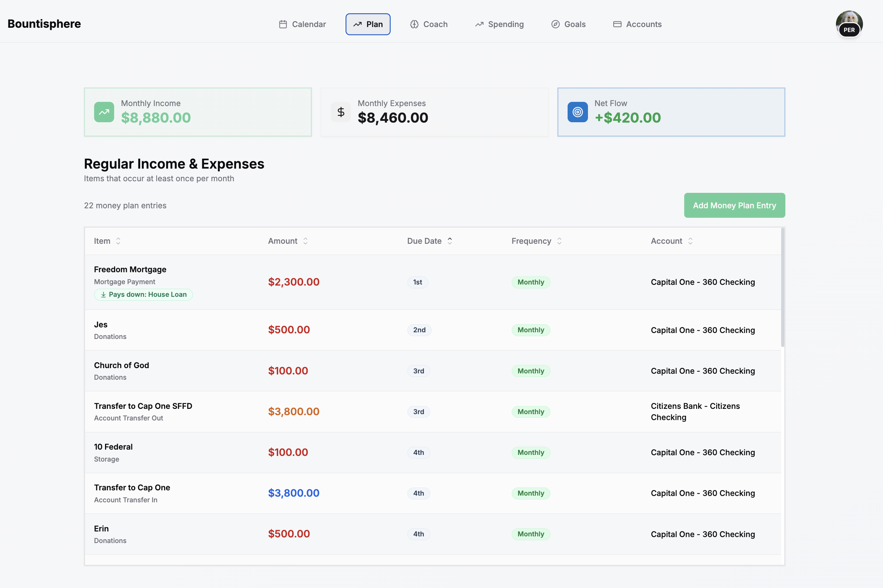Click the Bountisphere logo link
883x588 pixels.
tap(44, 24)
